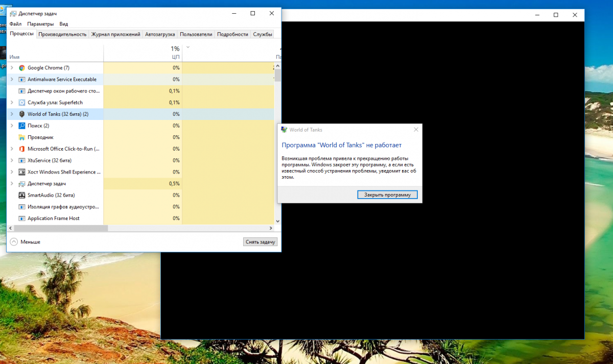
Task: Expand the Microsoft Office Click-to-Run row
Action: pos(12,149)
